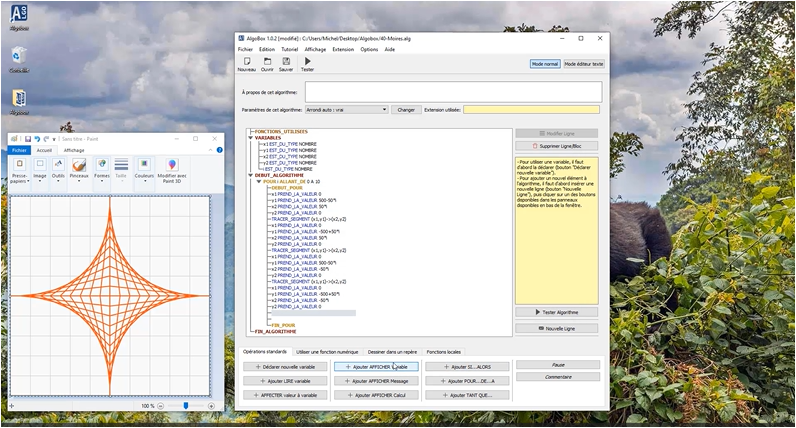Collapse the DEBUT_ALGORITHME tree node

tap(251, 175)
